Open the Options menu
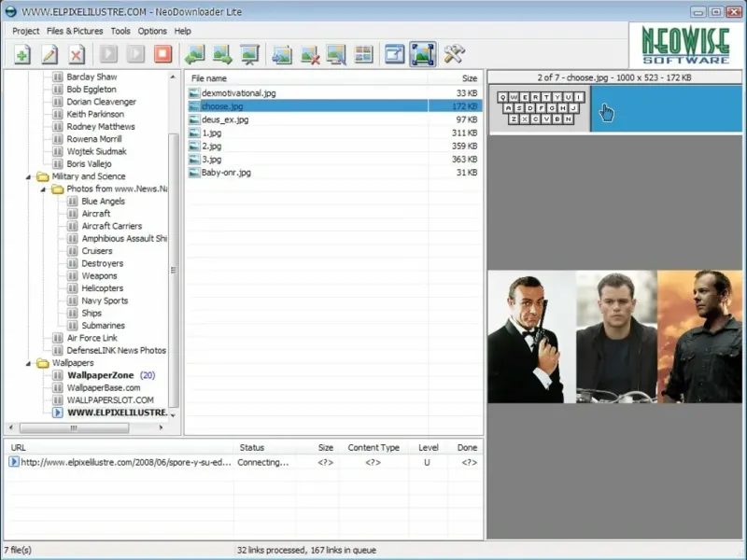Image resolution: width=747 pixels, height=560 pixels. point(152,31)
